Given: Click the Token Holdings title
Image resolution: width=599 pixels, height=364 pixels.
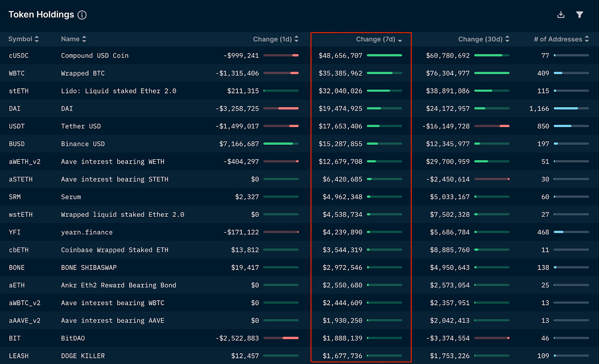Looking at the screenshot, I should 41,15.
